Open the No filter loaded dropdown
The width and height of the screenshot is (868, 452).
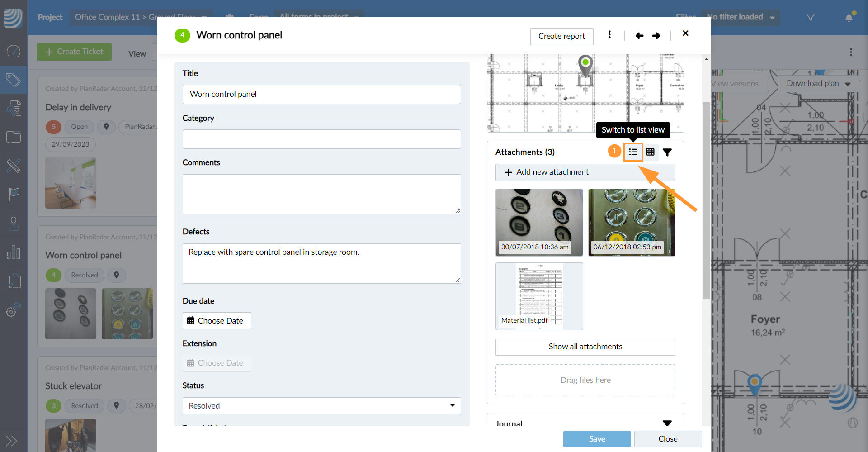point(741,17)
